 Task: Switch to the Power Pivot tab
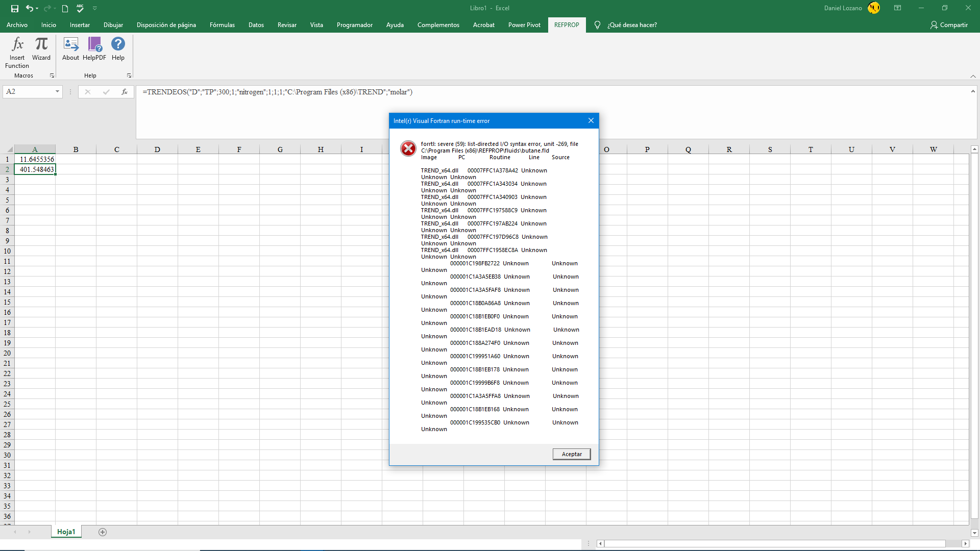[524, 25]
